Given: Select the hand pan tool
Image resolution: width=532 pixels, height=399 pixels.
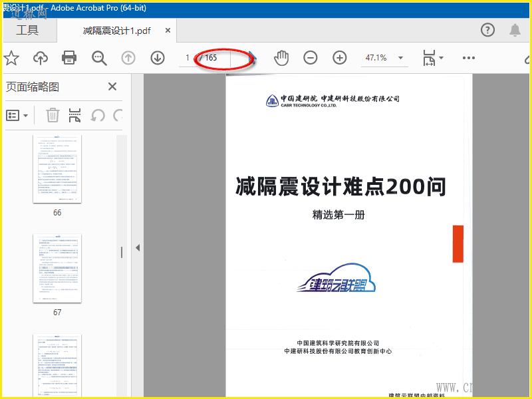Looking at the screenshot, I should pos(281,58).
